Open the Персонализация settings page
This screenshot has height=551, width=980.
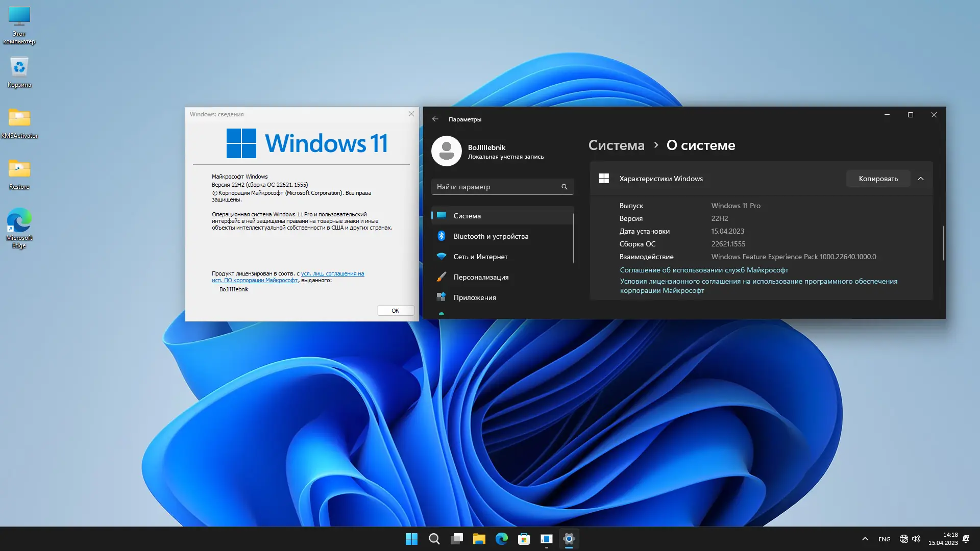pos(481,277)
